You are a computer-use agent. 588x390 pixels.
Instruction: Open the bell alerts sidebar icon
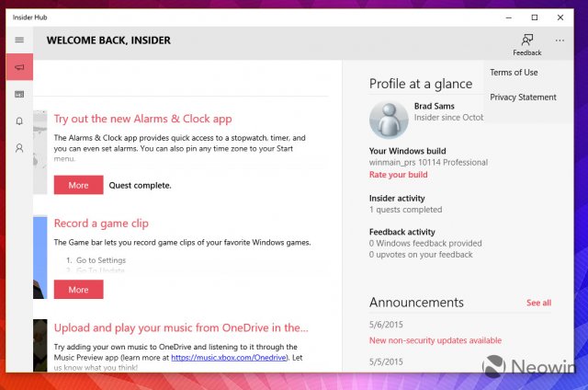(19, 121)
